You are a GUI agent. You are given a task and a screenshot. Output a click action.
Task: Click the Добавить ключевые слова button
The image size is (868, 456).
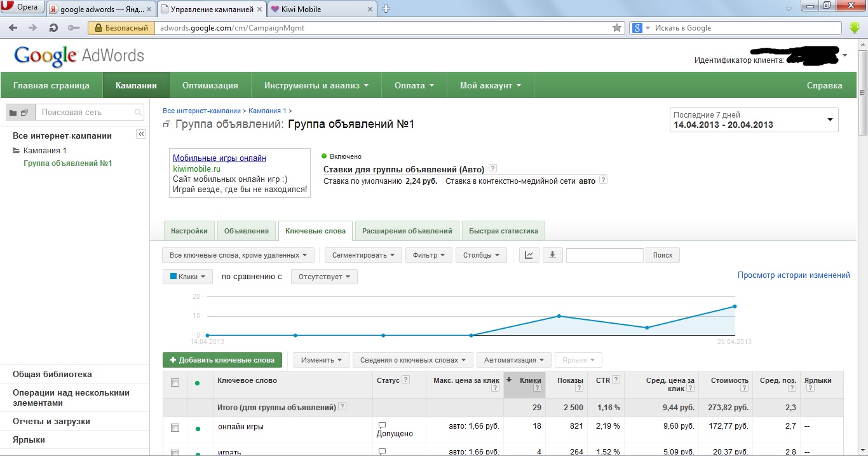coord(222,360)
